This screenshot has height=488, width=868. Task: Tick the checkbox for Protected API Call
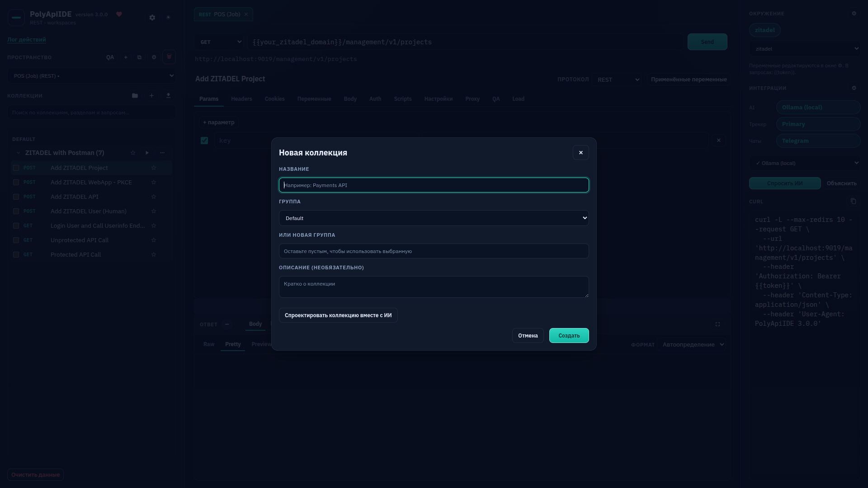pos(16,255)
